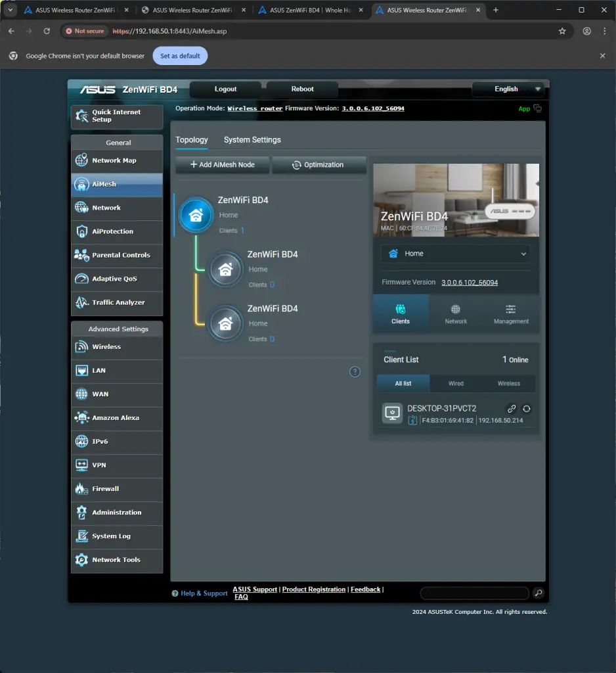
Task: Click the Optimization button
Action: 319,165
